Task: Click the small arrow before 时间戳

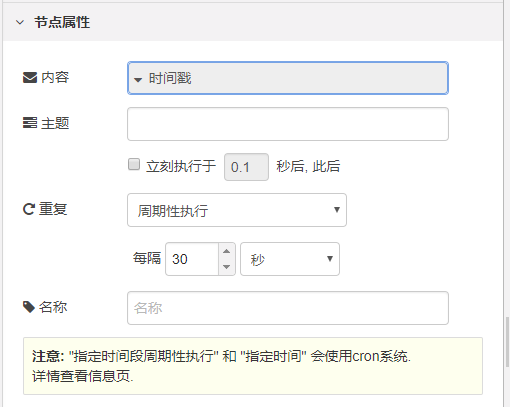Action: (138, 80)
